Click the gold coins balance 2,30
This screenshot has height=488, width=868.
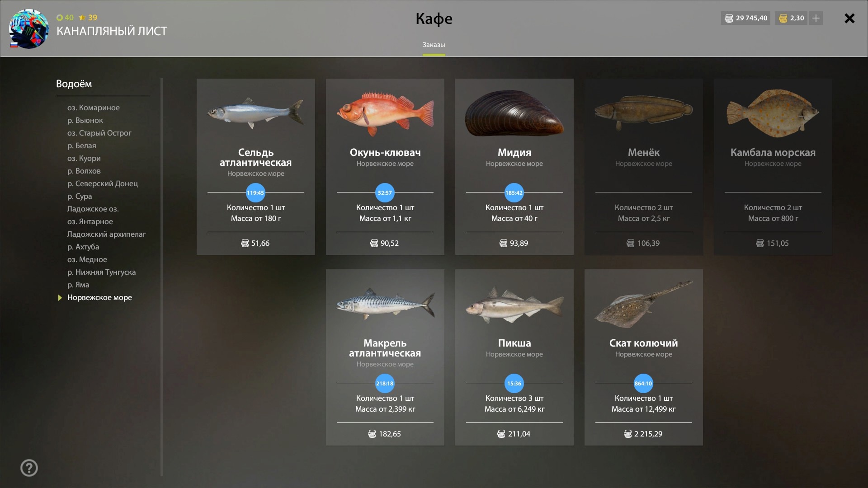(791, 18)
